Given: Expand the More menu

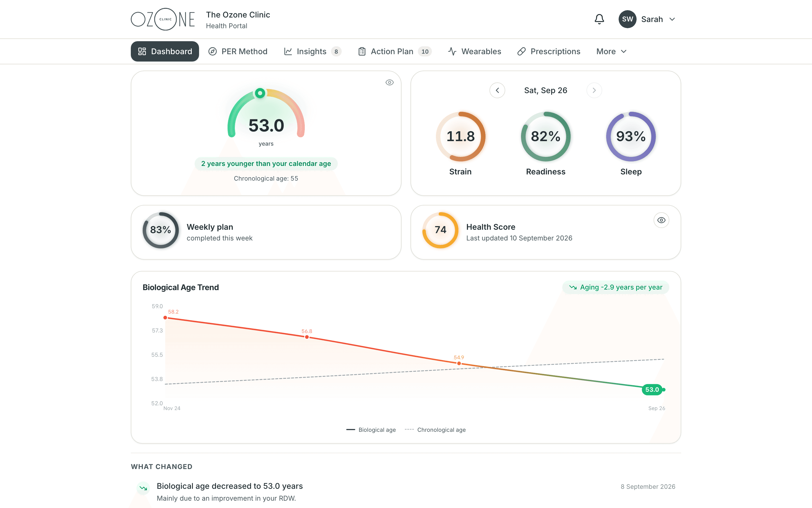Looking at the screenshot, I should (611, 51).
